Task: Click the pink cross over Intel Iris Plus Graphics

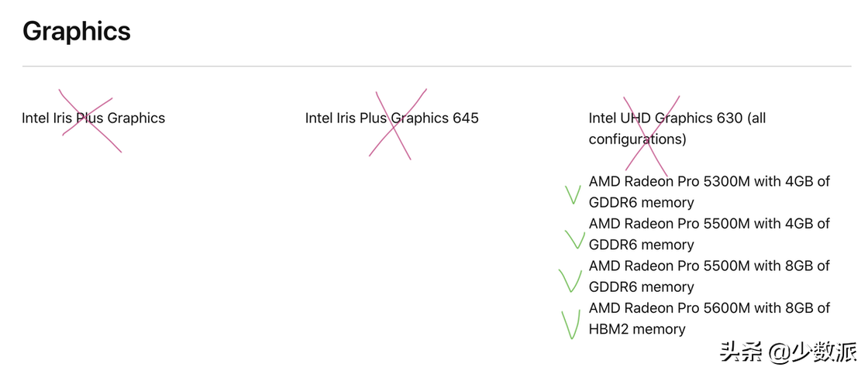Action: pos(91,123)
